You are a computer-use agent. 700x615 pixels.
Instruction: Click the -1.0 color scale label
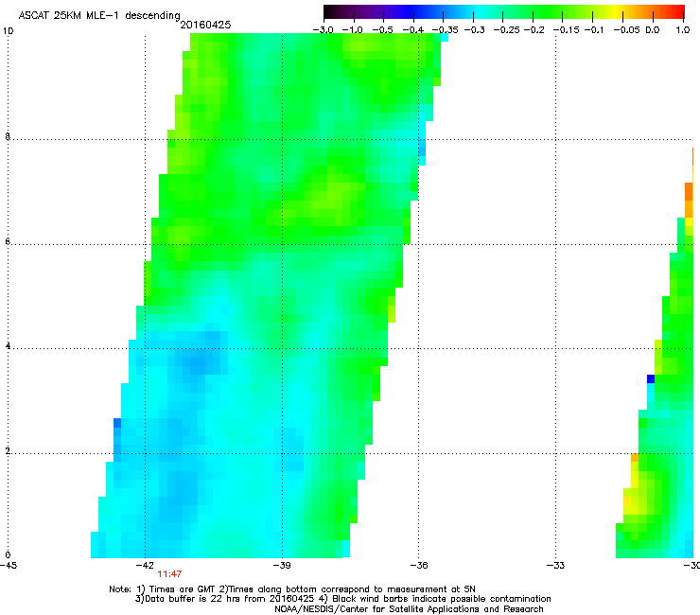(353, 30)
